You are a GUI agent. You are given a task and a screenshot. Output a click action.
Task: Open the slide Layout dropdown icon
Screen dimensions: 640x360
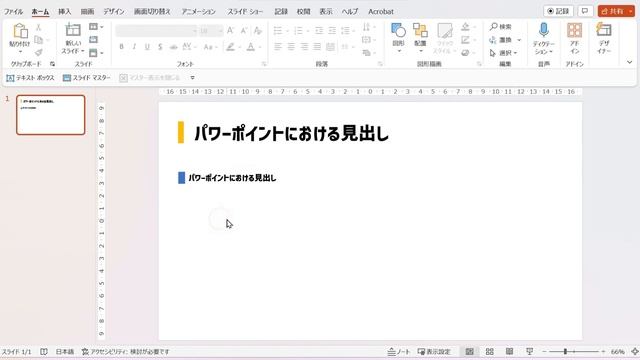(x=96, y=27)
